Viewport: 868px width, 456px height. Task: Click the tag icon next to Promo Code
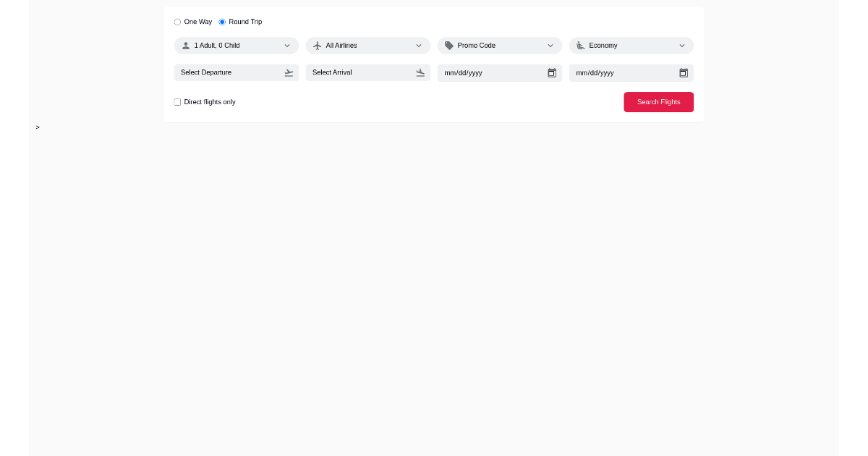pyautogui.click(x=448, y=45)
